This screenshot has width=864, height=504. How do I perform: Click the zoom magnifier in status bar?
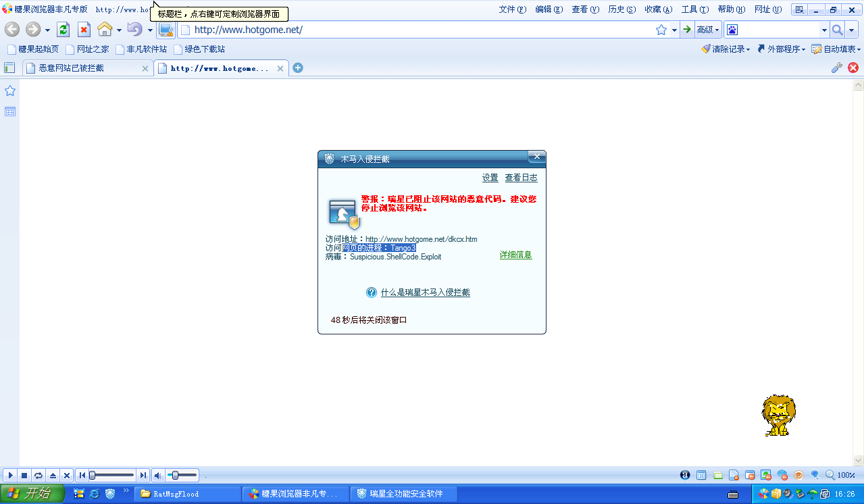pos(830,475)
